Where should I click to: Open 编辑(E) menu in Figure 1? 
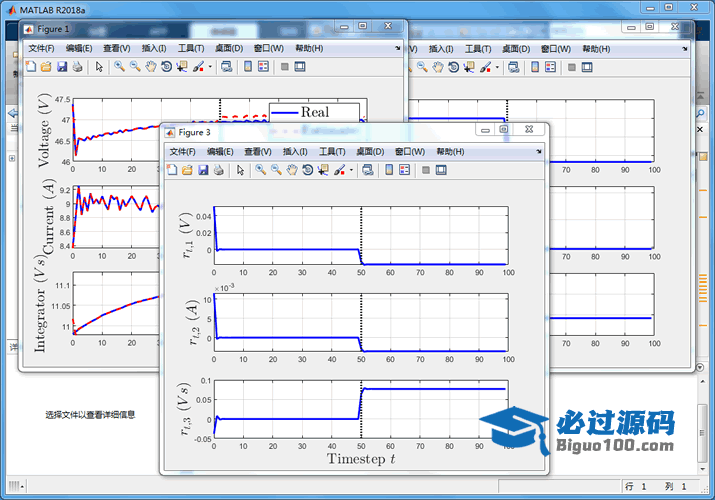click(x=79, y=48)
